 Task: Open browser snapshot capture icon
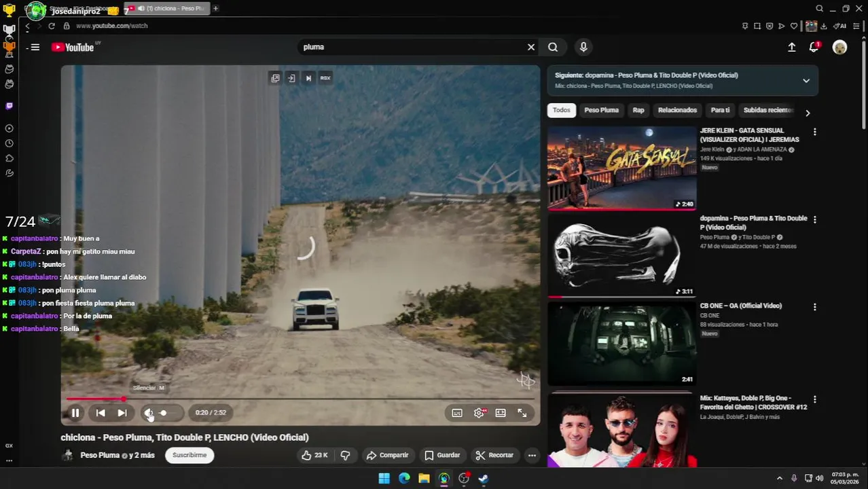pyautogui.click(x=757, y=26)
